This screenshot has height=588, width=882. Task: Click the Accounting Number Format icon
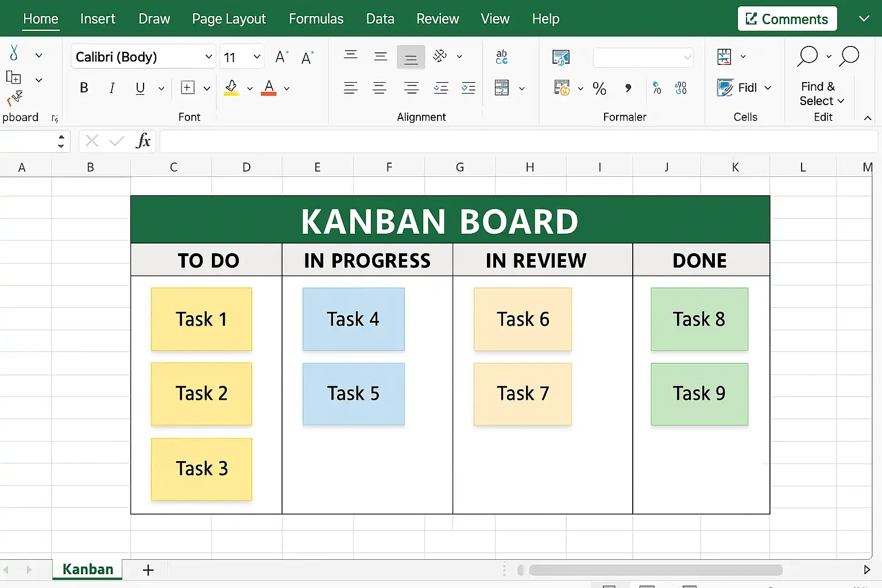[562, 87]
